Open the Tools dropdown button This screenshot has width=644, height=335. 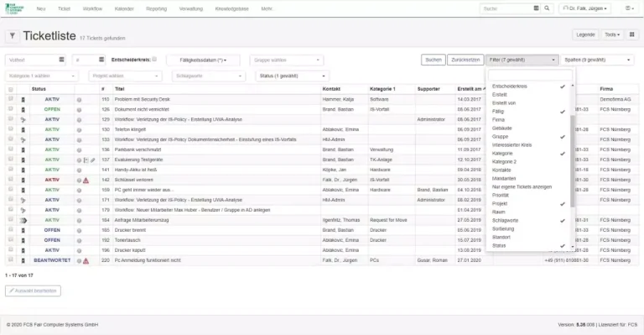pos(612,34)
